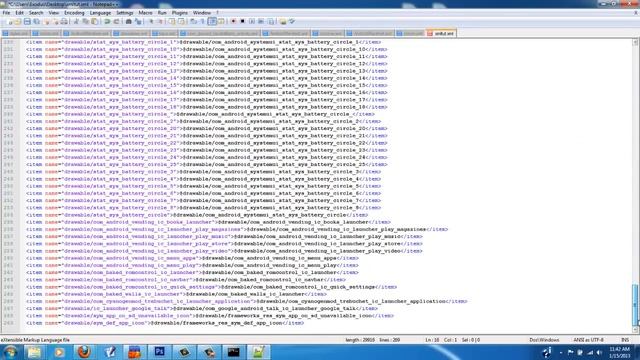Open the Plugins menu

(x=180, y=13)
